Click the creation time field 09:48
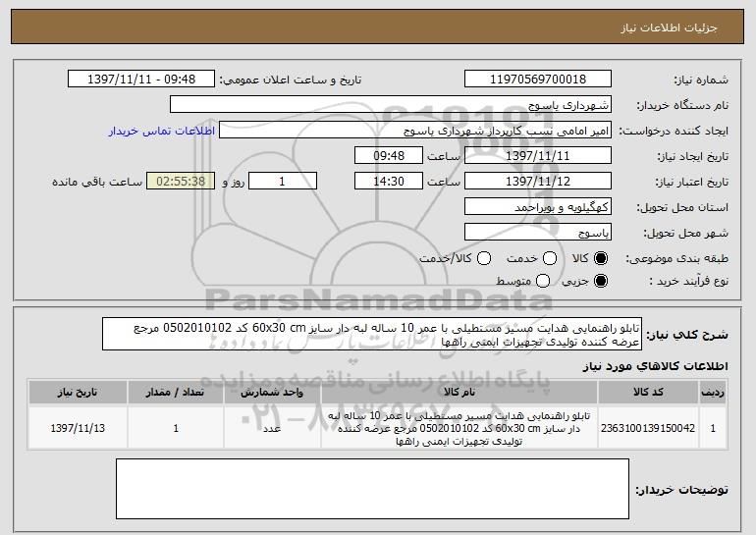 tap(389, 156)
